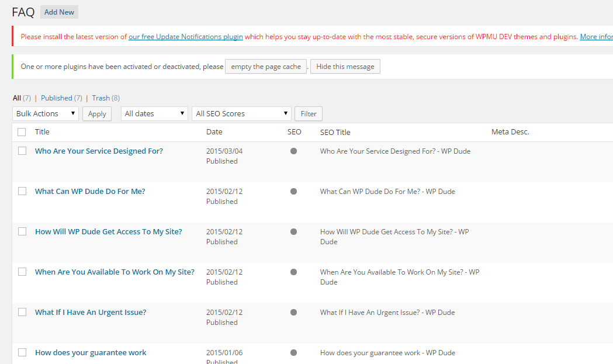Check the box for What If I Have An Urgent Issue
The image size is (613, 364).
point(22,312)
